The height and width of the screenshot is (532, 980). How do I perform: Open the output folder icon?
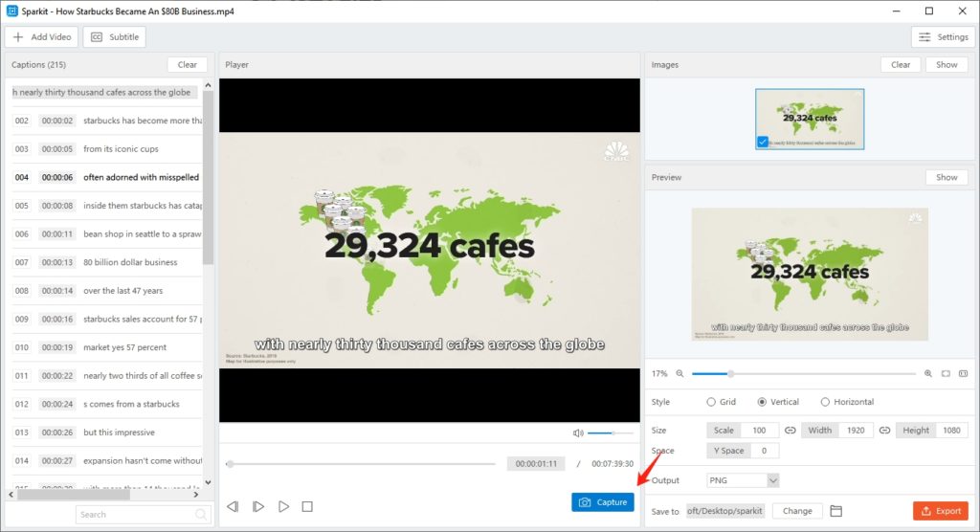pos(836,511)
